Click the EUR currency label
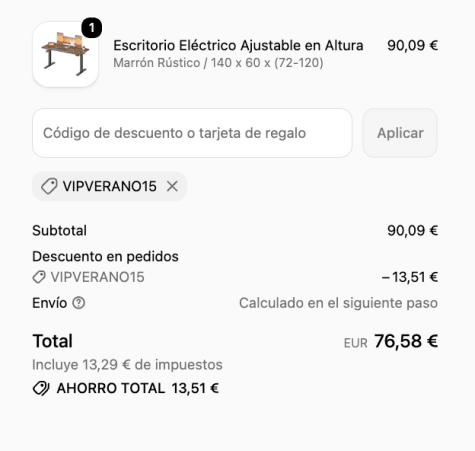The width and height of the screenshot is (475, 451). (x=356, y=343)
